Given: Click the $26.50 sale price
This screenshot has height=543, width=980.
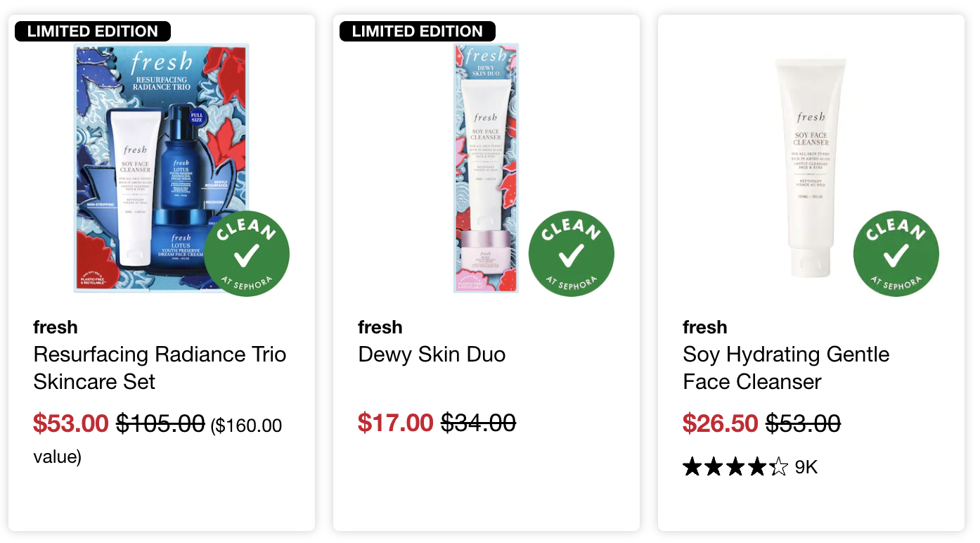Looking at the screenshot, I should 721,423.
